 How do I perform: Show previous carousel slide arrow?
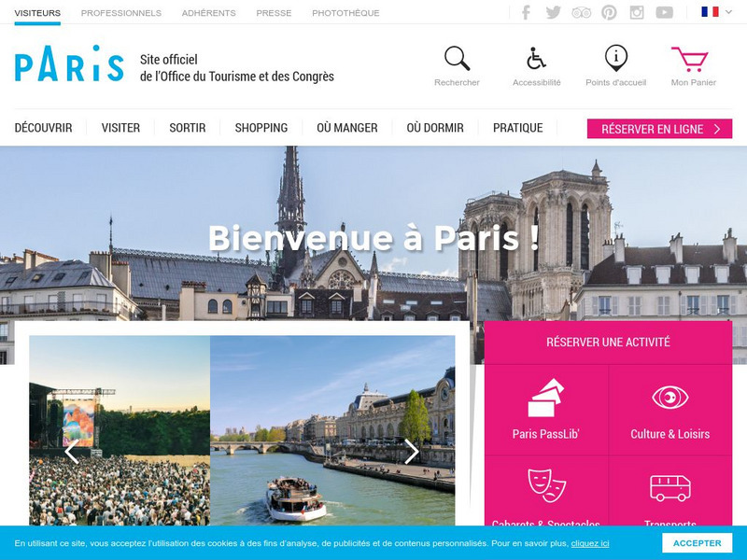click(72, 452)
